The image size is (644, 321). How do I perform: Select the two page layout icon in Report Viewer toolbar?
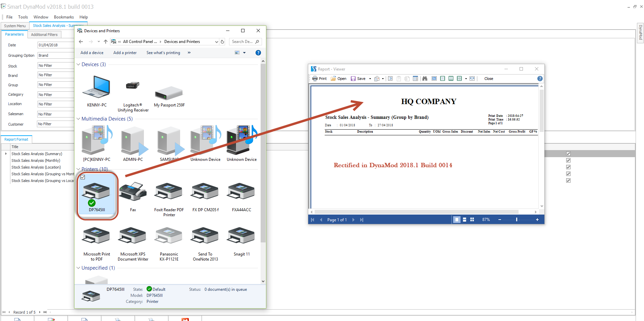451,79
